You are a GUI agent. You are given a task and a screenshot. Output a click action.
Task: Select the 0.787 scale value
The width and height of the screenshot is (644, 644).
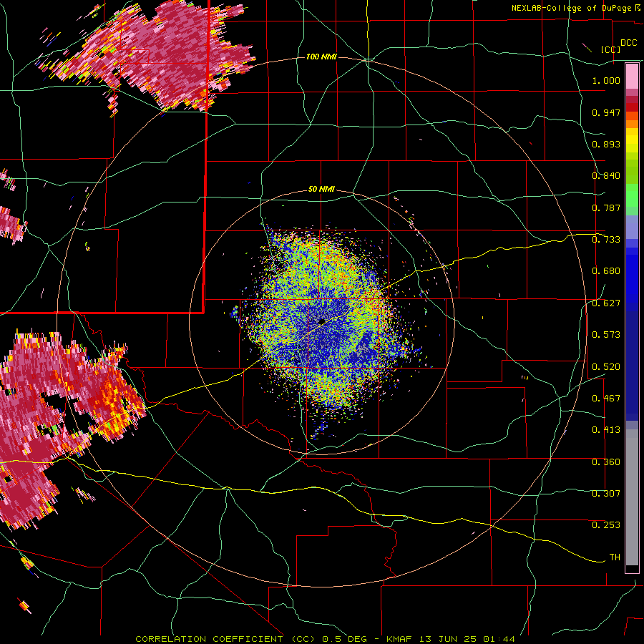tap(606, 208)
